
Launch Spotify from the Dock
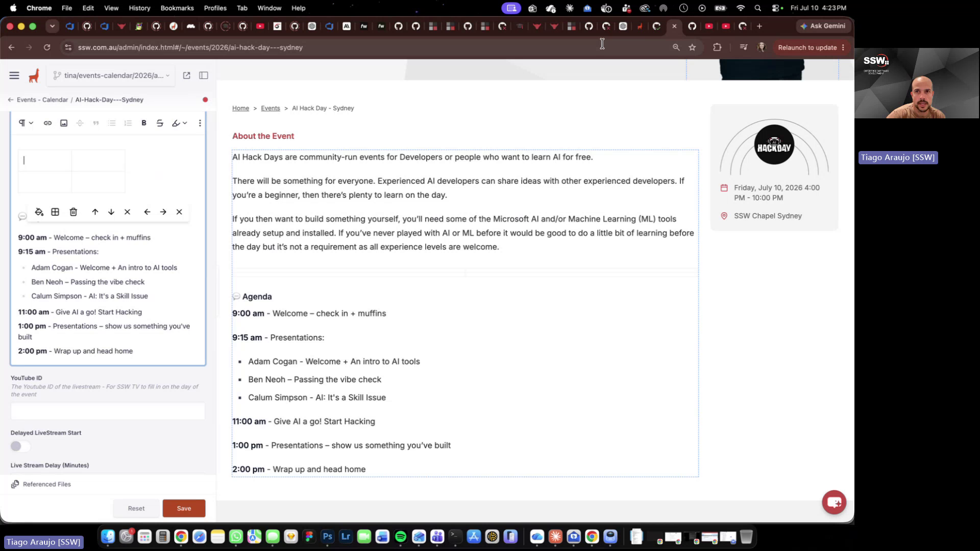tap(401, 537)
